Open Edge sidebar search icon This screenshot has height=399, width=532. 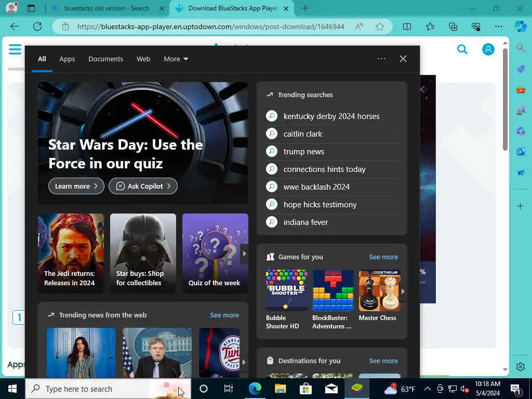(x=521, y=48)
